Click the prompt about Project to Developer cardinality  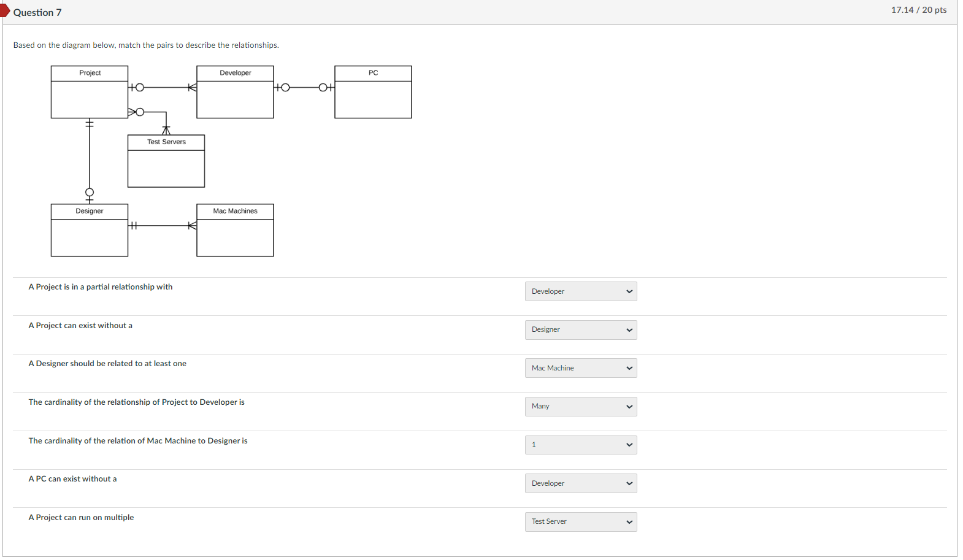(x=136, y=402)
